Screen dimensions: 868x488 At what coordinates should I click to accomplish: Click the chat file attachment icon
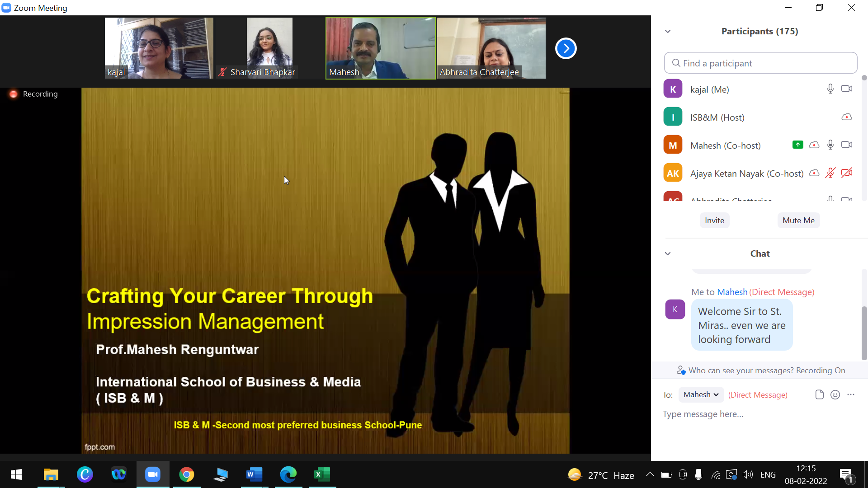point(819,394)
